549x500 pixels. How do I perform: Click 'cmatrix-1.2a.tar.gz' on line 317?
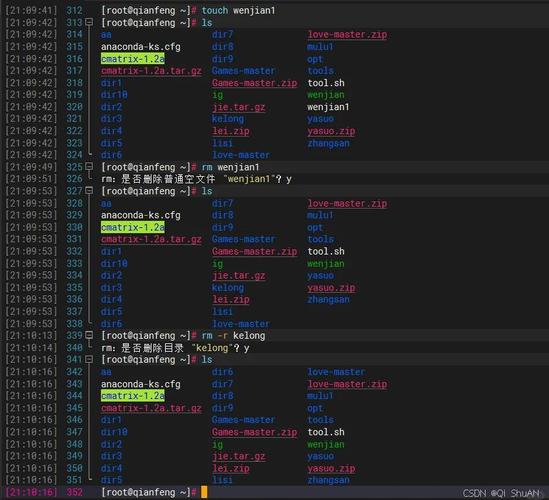[x=151, y=71]
